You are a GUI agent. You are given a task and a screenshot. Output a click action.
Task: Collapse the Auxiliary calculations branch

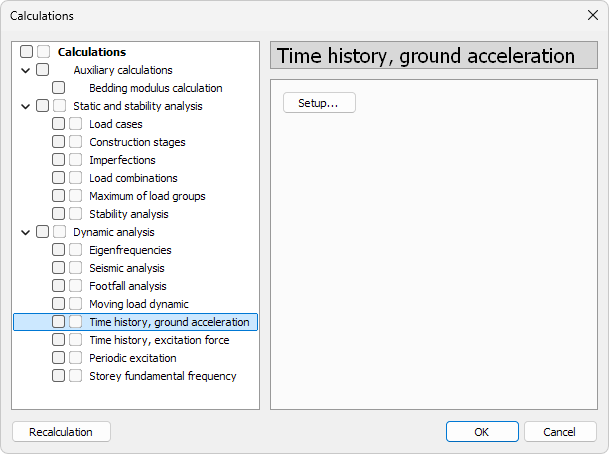(x=26, y=70)
